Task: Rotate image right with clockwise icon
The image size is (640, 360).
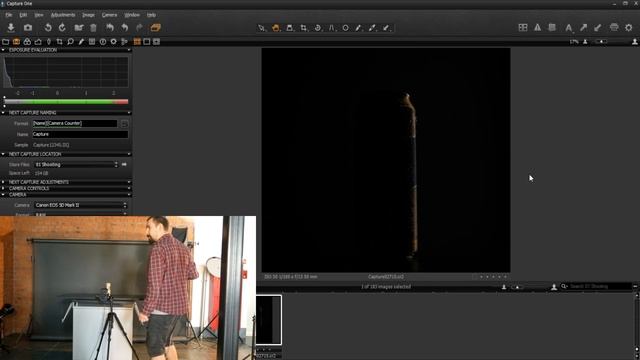Action: [x=62, y=27]
